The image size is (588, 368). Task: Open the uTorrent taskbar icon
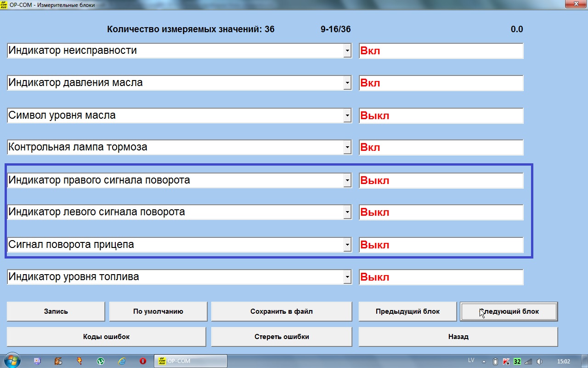101,361
